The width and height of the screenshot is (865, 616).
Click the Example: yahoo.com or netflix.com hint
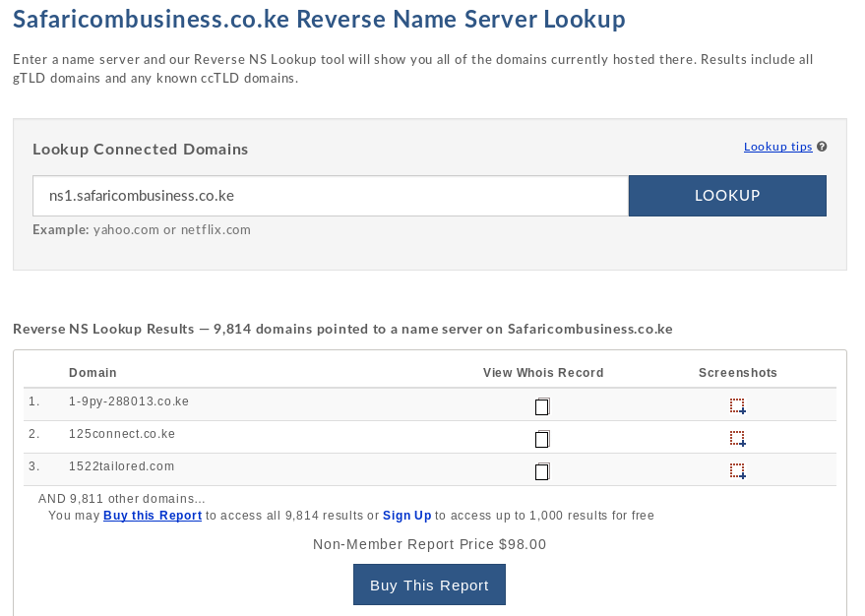click(x=142, y=230)
